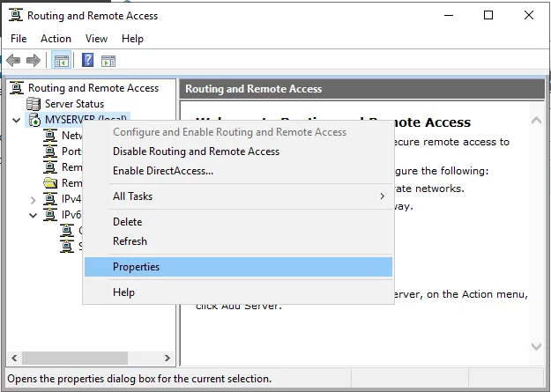Toggle the Show/Hide Console Tree icon
The image size is (551, 392).
(62, 60)
